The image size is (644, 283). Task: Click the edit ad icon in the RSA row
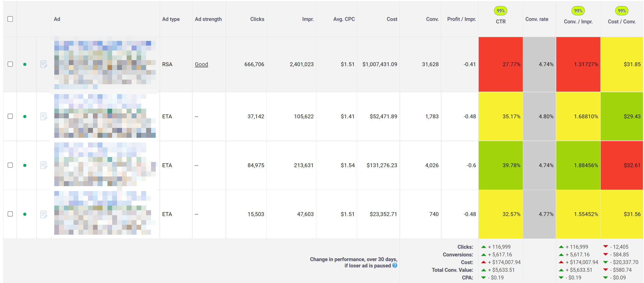point(44,64)
